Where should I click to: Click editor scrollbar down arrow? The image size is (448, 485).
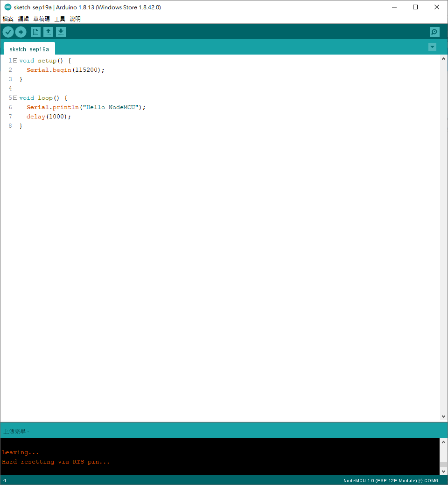[x=443, y=416]
